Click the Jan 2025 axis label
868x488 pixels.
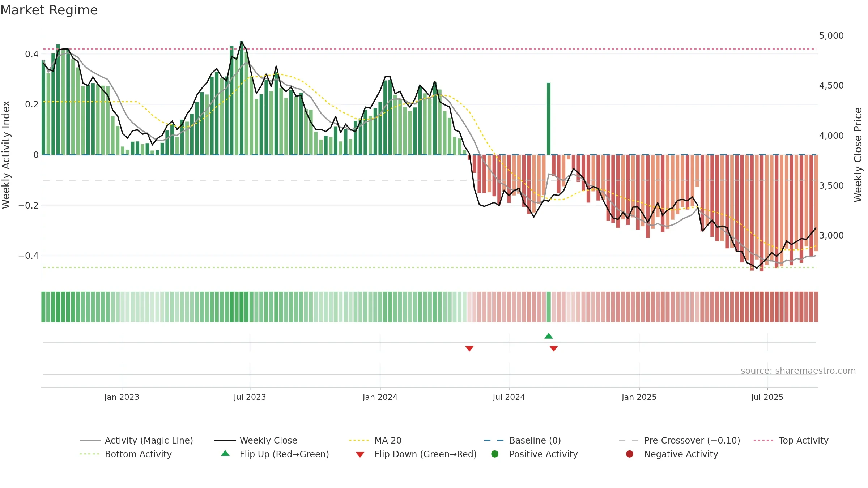click(x=639, y=397)
